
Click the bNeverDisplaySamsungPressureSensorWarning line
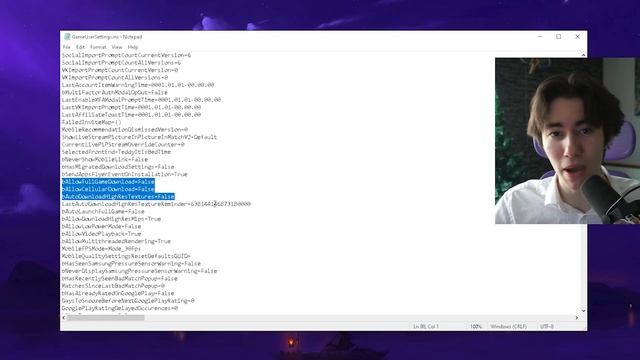click(140, 271)
